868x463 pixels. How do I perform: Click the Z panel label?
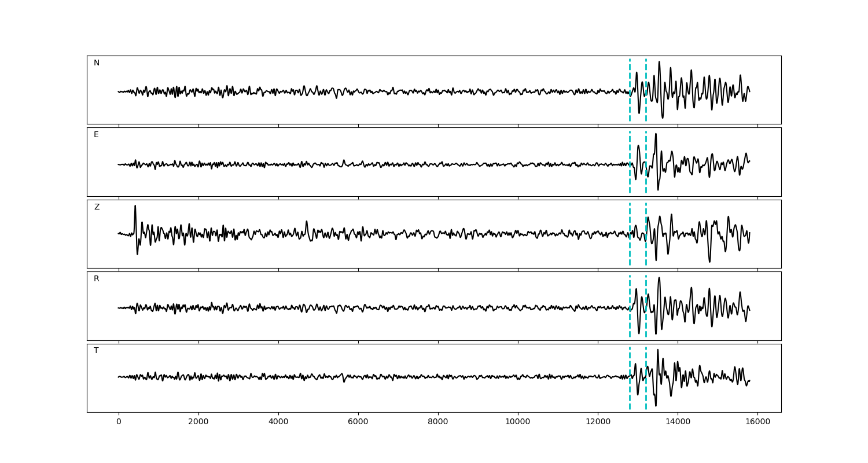(97, 207)
